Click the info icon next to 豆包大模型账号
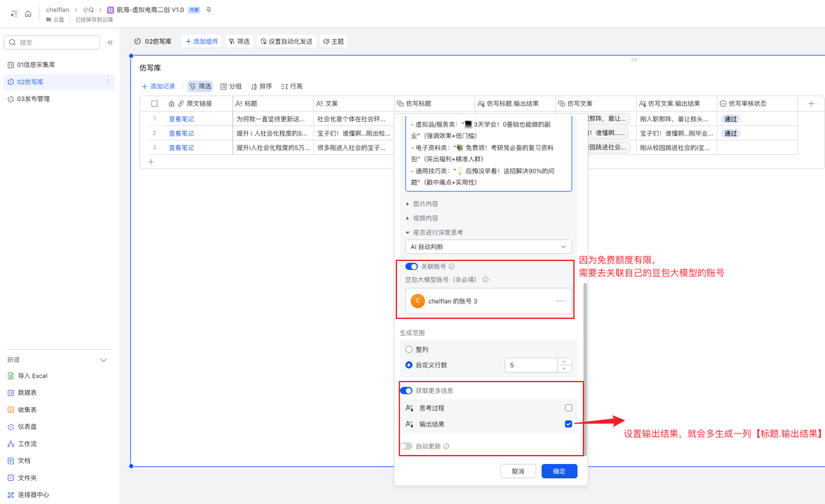 coord(485,280)
